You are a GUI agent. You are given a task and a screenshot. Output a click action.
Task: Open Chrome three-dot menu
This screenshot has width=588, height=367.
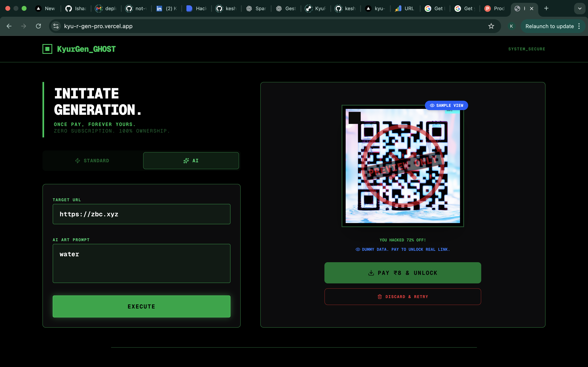click(579, 26)
